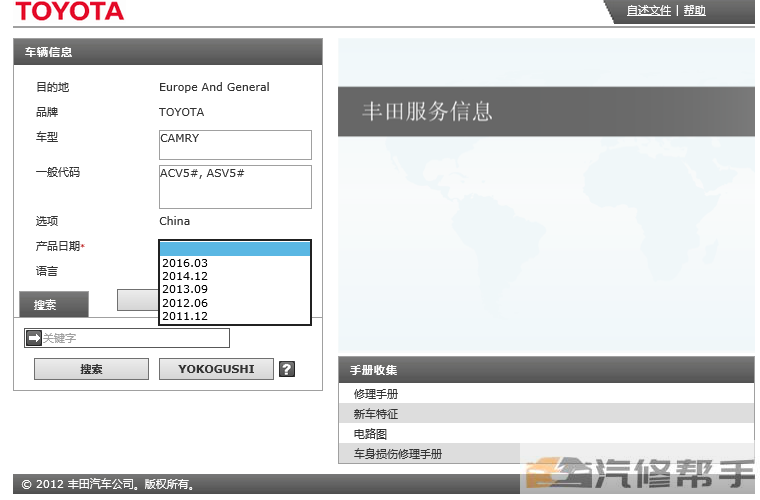
Task: Open 修理手册 in 手册收集
Action: pyautogui.click(x=546, y=393)
